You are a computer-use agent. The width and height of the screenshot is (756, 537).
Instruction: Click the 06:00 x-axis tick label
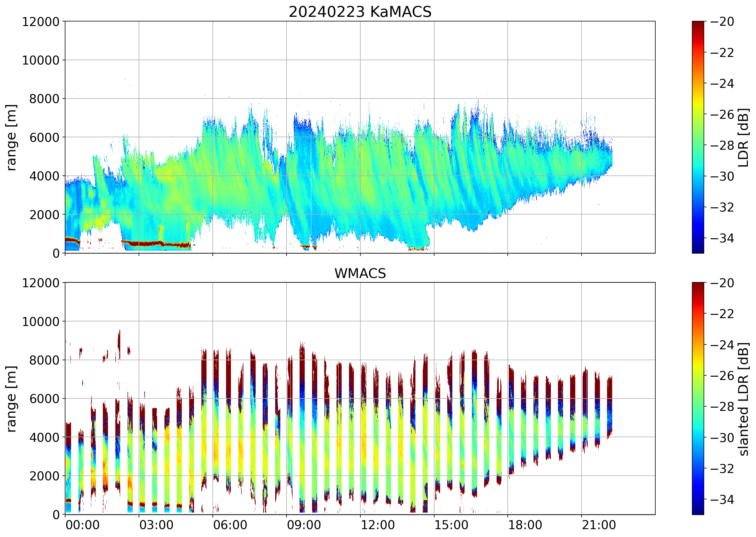tap(230, 525)
